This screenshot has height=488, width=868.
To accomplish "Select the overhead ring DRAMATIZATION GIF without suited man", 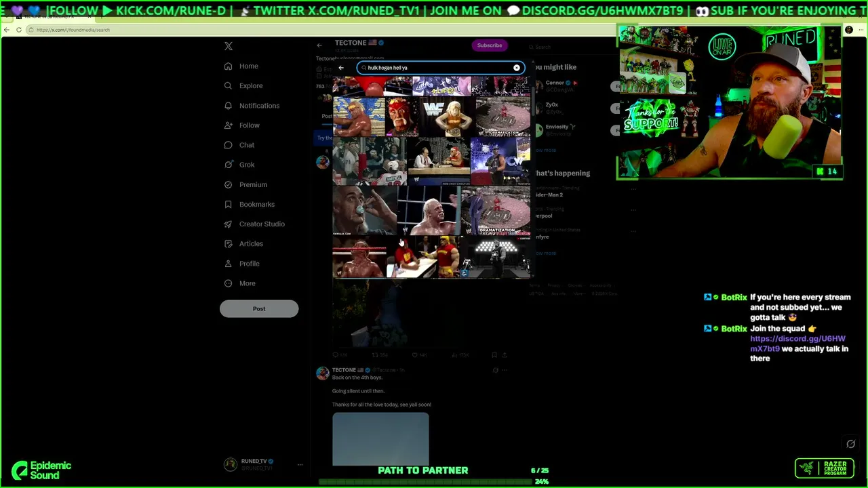I will coord(502,117).
